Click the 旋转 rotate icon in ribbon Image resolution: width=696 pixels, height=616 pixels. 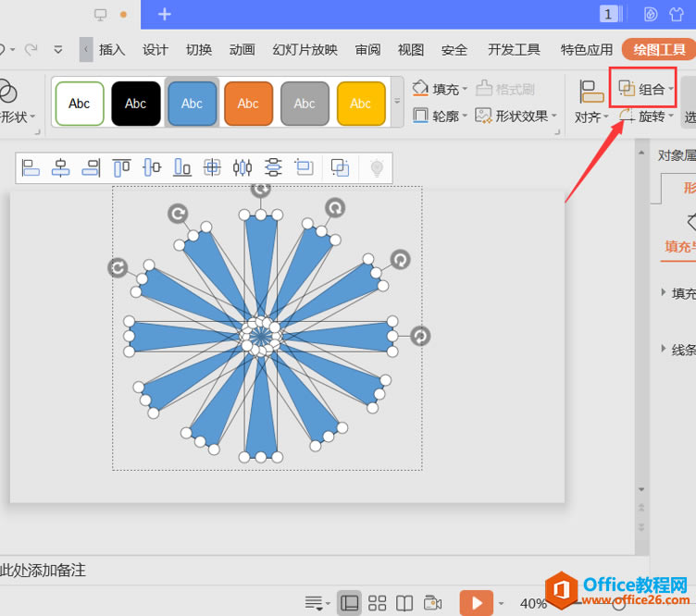pyautogui.click(x=627, y=116)
